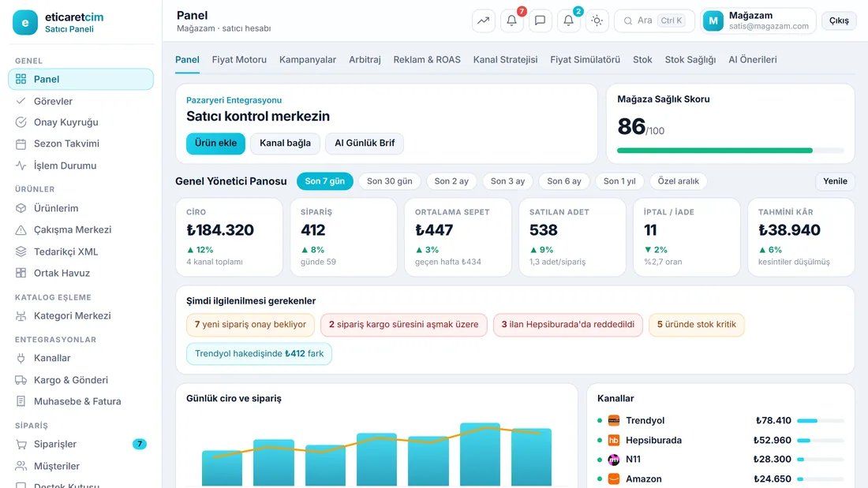Open Kargo & Gönderi truck icon
Screen dimensions: 868x488
pyautogui.click(x=21, y=380)
